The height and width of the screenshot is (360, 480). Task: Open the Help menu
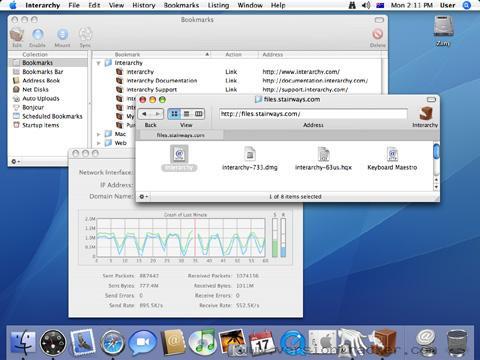278,5
